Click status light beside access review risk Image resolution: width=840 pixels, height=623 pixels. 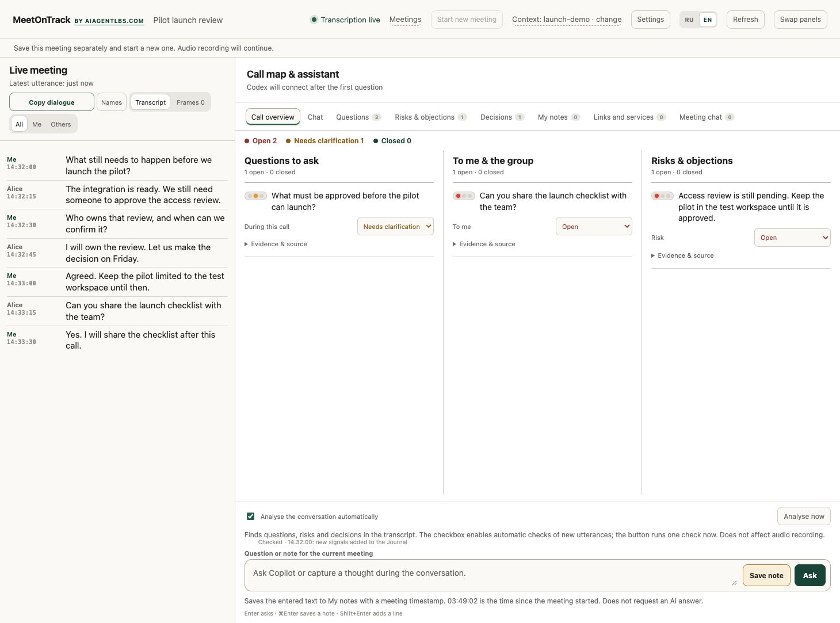click(662, 196)
